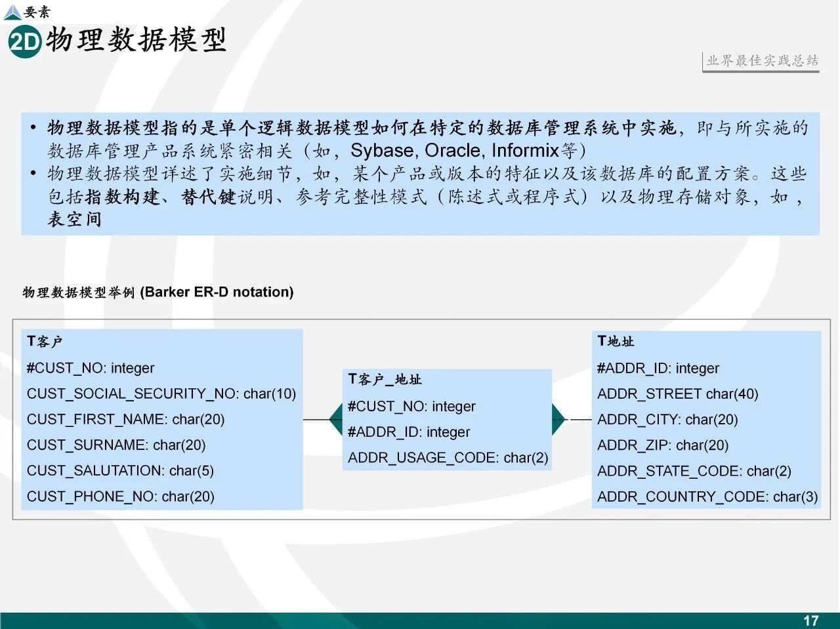
Task: Select the crow's foot connector right of T客户_地址
Action: pyautogui.click(x=558, y=419)
